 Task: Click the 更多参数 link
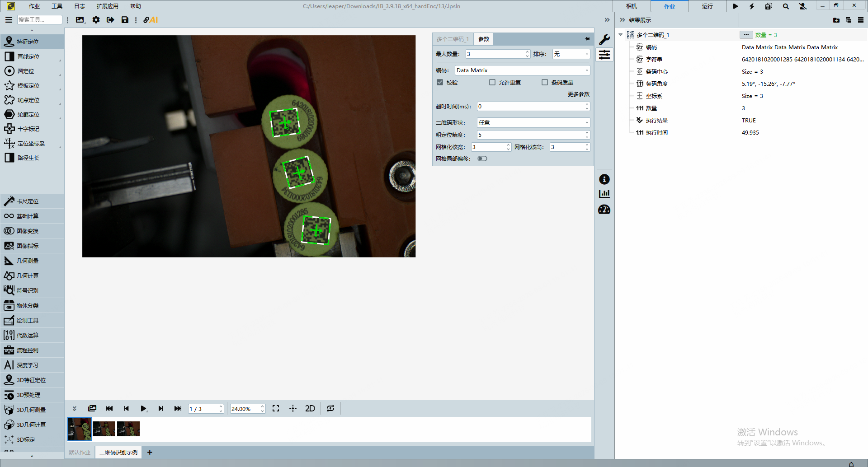click(x=579, y=94)
